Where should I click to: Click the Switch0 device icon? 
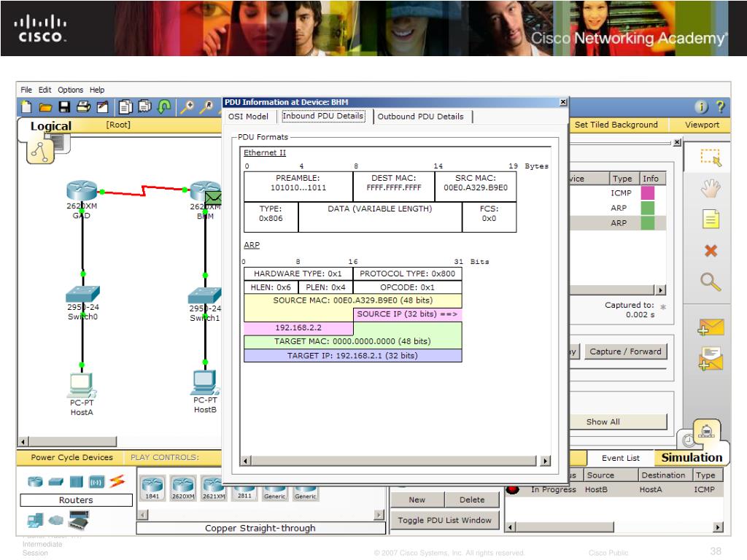(x=83, y=294)
